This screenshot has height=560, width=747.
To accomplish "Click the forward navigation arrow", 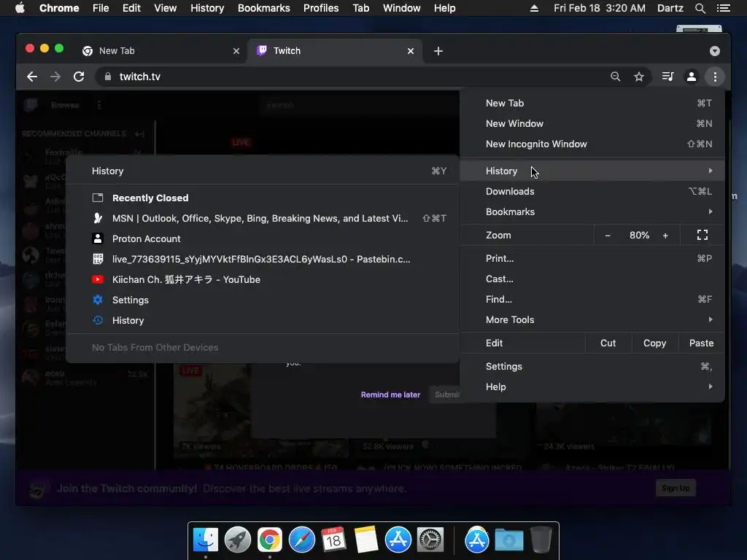I will (x=55, y=77).
